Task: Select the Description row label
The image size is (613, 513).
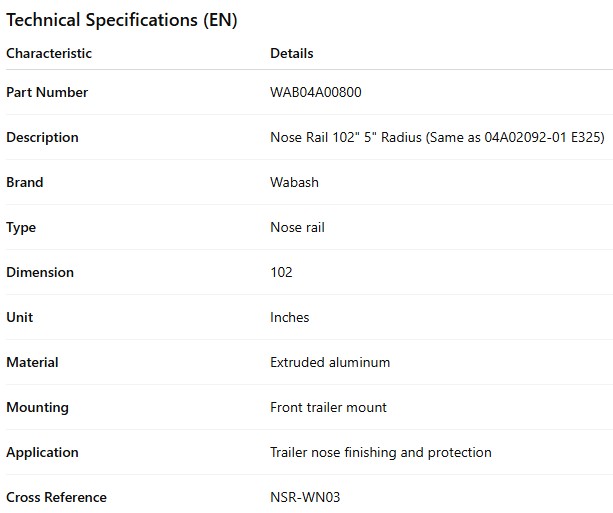Action: [42, 137]
